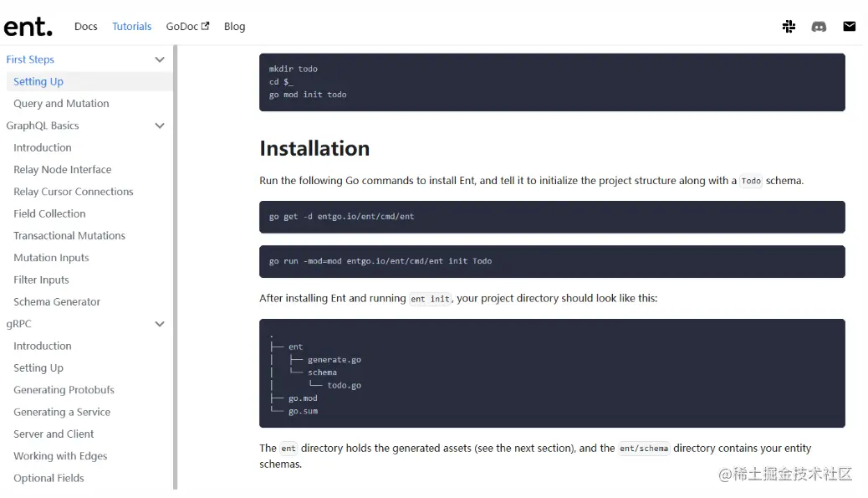Open Setting Up under gRPC

(38, 367)
